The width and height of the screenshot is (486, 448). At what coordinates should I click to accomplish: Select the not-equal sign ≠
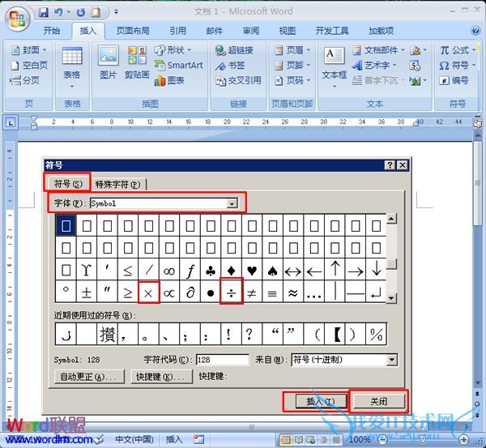click(252, 292)
